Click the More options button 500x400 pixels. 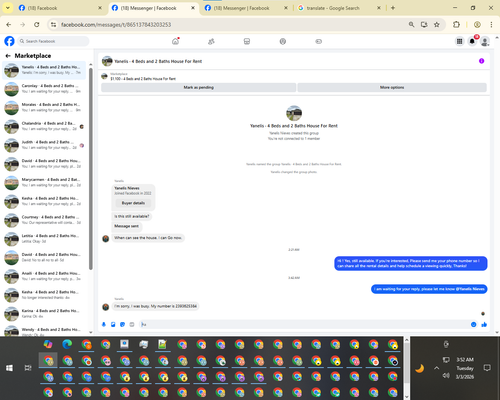392,87
